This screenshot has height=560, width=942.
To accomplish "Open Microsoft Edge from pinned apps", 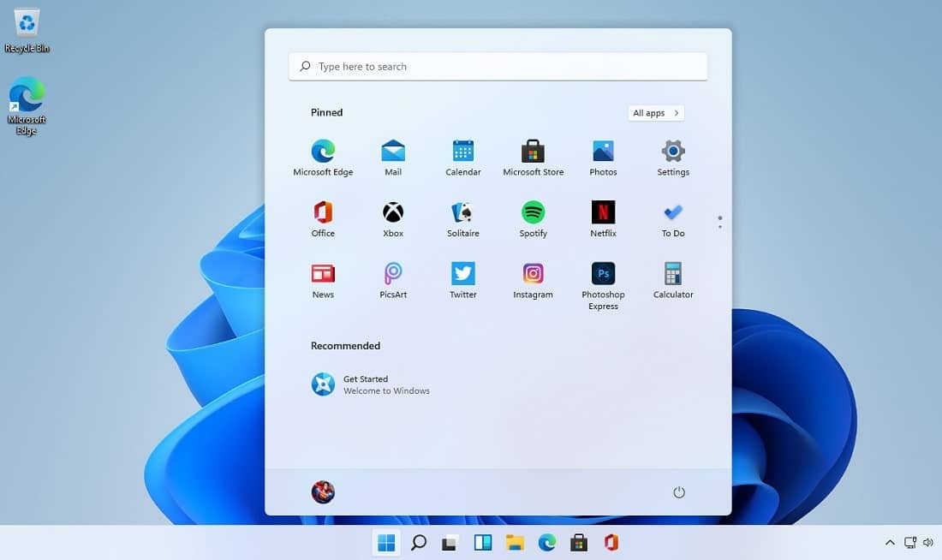I will coord(323,158).
